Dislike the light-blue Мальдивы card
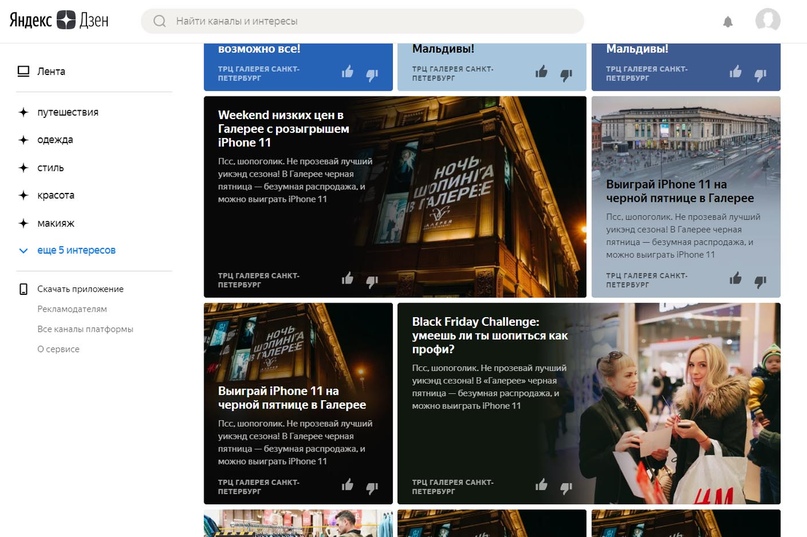 pyautogui.click(x=566, y=75)
